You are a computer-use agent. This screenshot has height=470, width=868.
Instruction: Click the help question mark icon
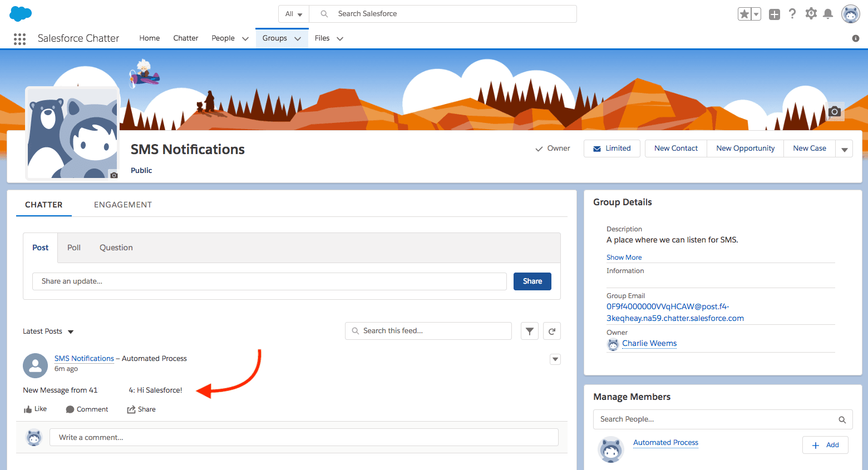click(x=792, y=13)
